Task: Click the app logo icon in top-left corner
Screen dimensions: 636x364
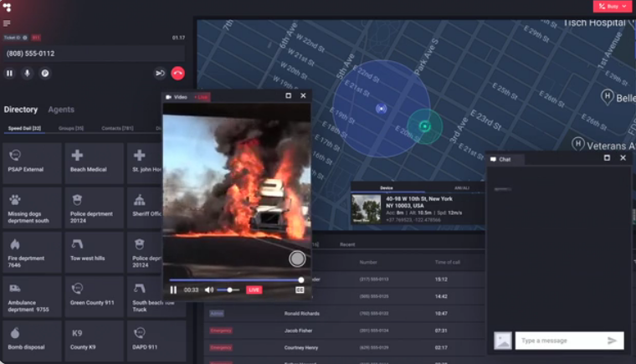Action: (x=7, y=8)
